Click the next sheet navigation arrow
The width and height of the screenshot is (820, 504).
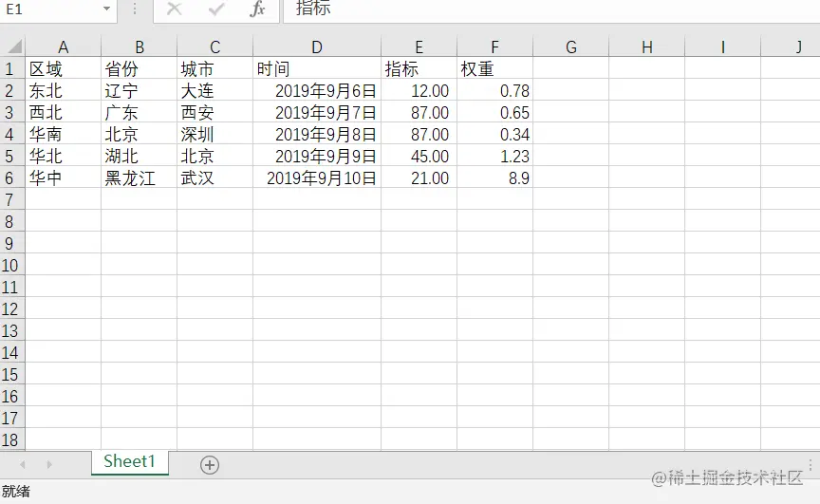[x=49, y=464]
